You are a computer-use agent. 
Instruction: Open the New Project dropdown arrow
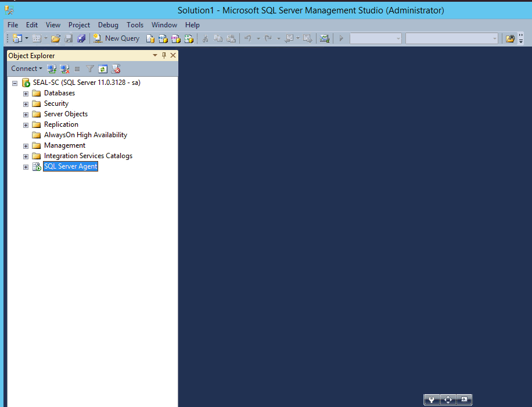(27, 38)
